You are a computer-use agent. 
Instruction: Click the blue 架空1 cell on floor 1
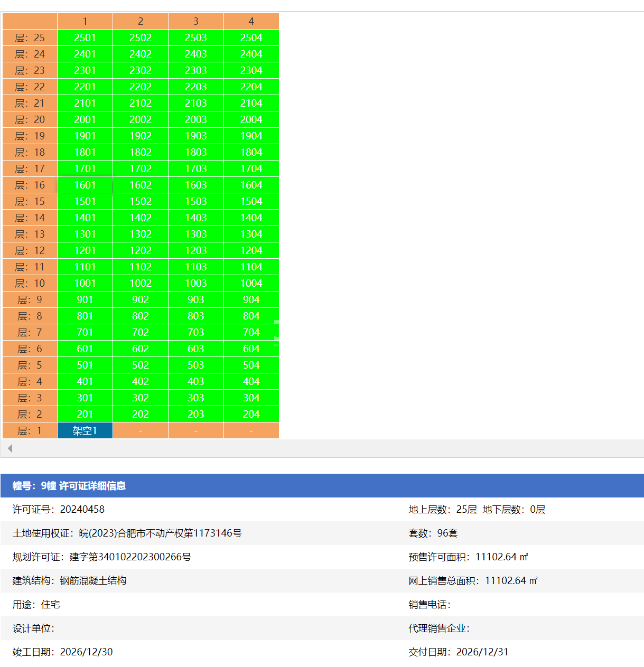pyautogui.click(x=85, y=430)
